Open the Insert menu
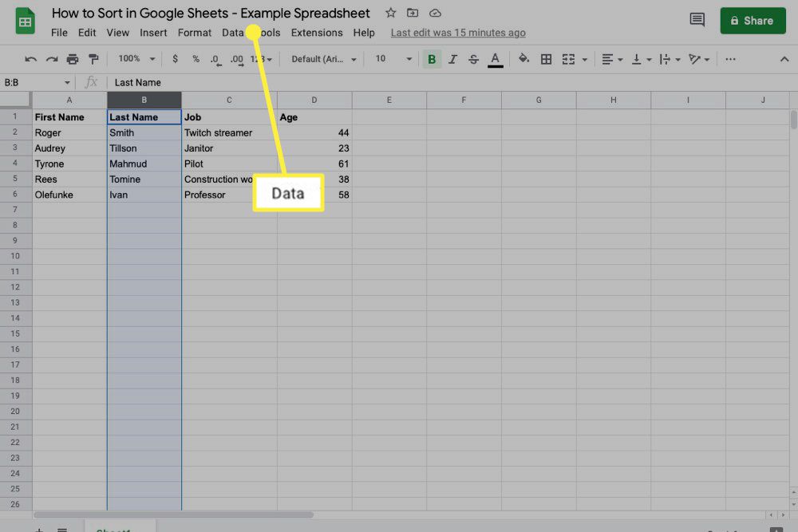The image size is (798, 532). click(153, 33)
